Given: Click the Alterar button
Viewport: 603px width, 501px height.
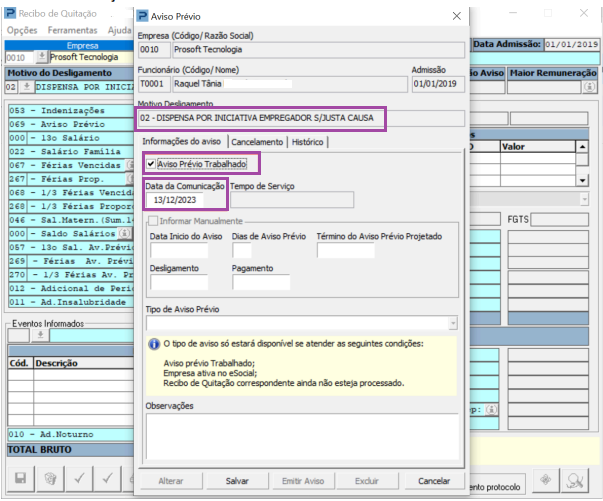Looking at the screenshot, I should 171,481.
